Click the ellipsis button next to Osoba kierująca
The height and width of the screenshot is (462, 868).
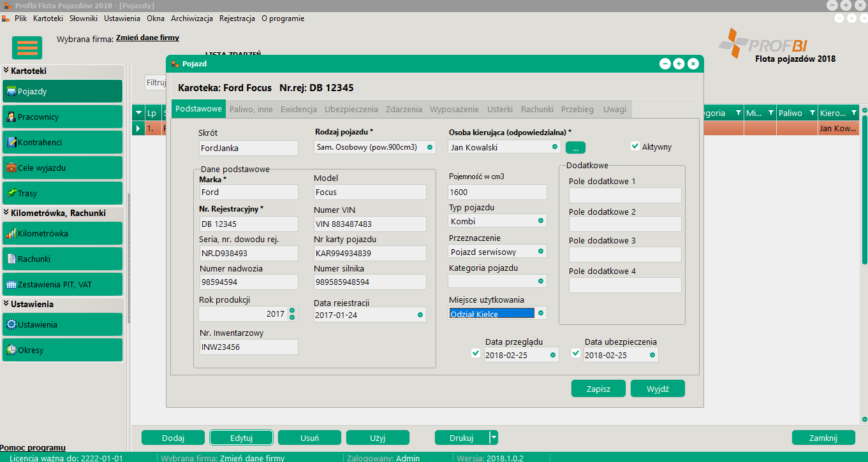575,147
